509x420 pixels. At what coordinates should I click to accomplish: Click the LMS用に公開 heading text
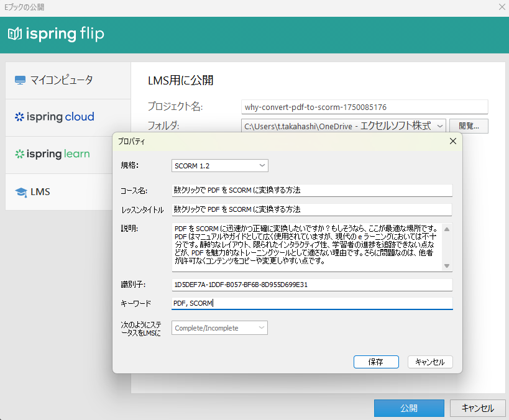(x=180, y=81)
